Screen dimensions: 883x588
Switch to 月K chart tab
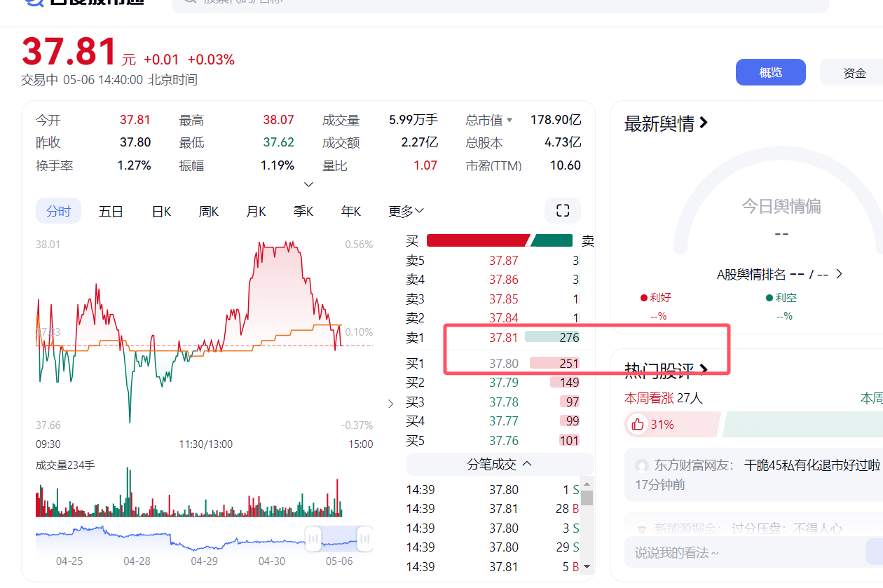coord(256,211)
